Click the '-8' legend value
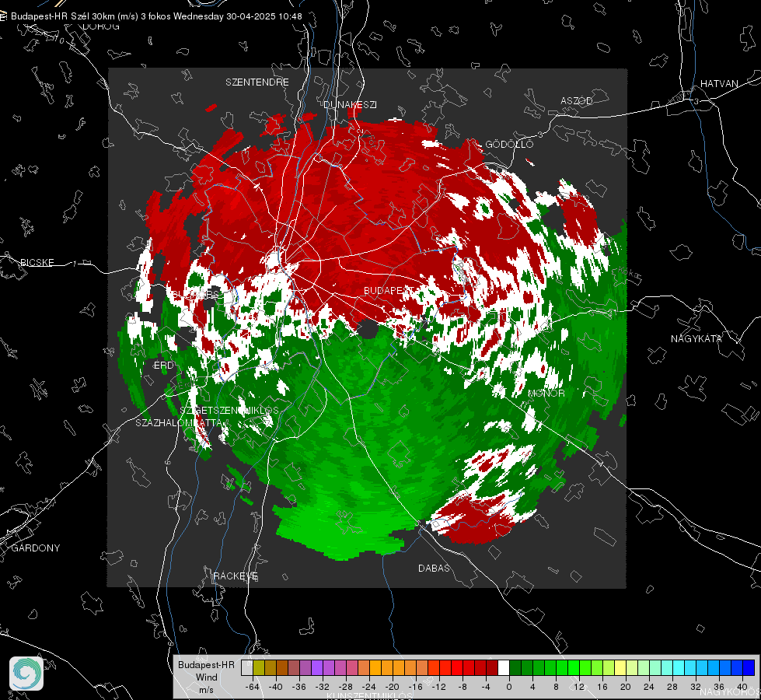The image size is (761, 700). click(463, 687)
